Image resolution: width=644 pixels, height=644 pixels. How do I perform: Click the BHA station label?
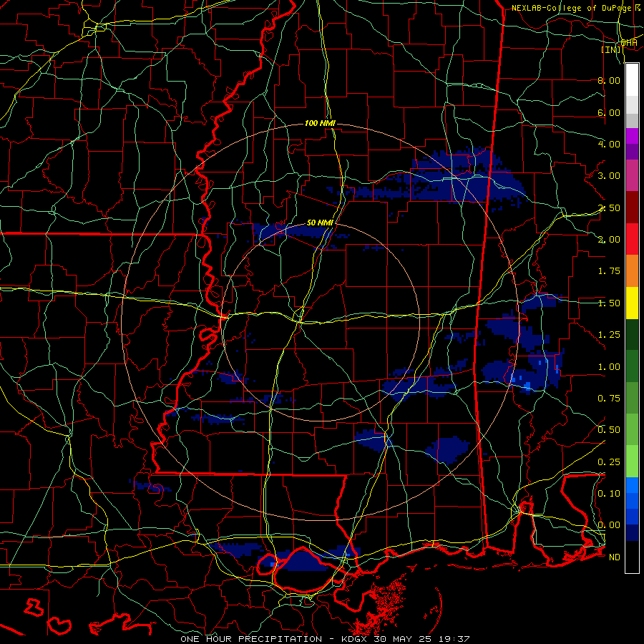tap(629, 42)
